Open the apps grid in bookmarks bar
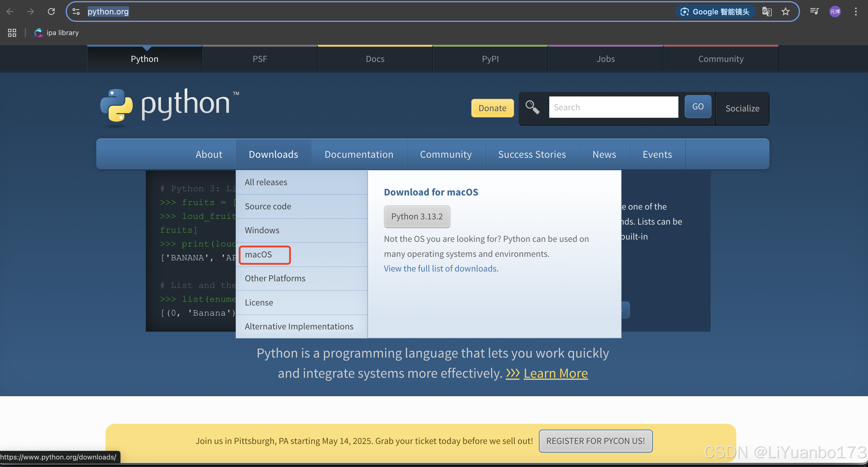Viewport: 868px width, 467px height. coord(12,33)
